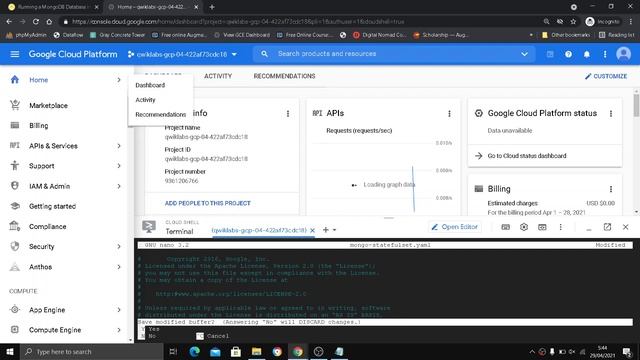Expand the Home submenu chevron
This screenshot has width=640, height=360.
pyautogui.click(x=119, y=80)
